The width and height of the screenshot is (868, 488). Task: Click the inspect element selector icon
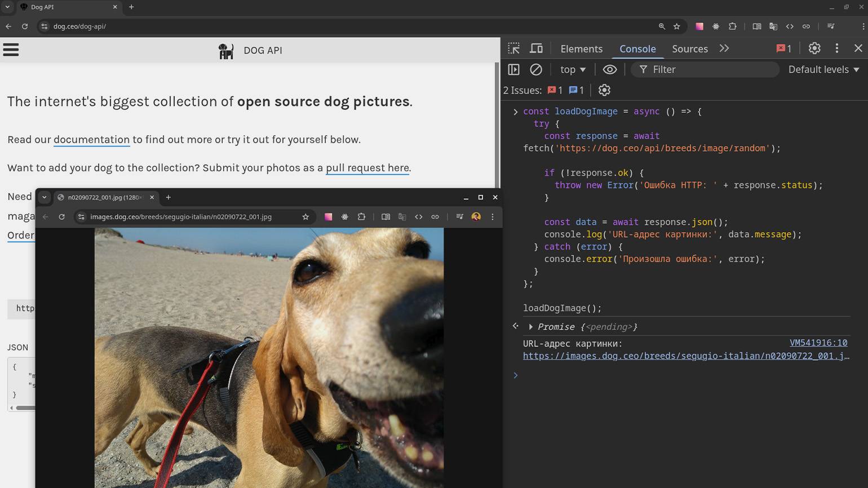point(513,48)
